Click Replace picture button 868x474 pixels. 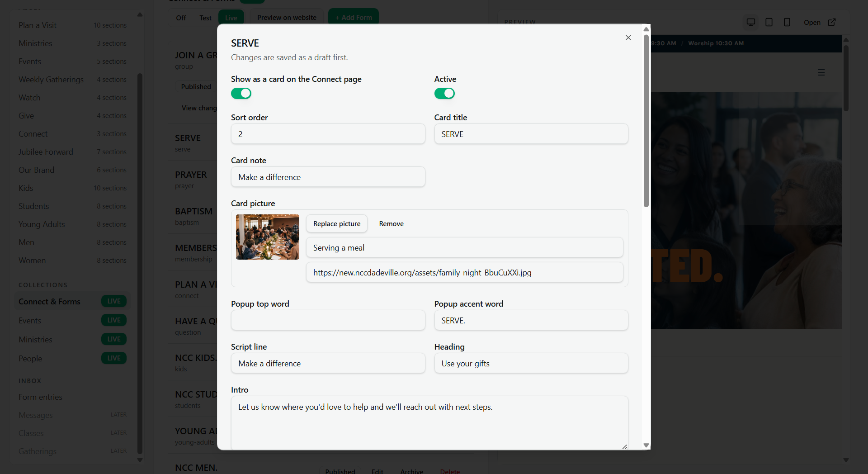pos(337,223)
